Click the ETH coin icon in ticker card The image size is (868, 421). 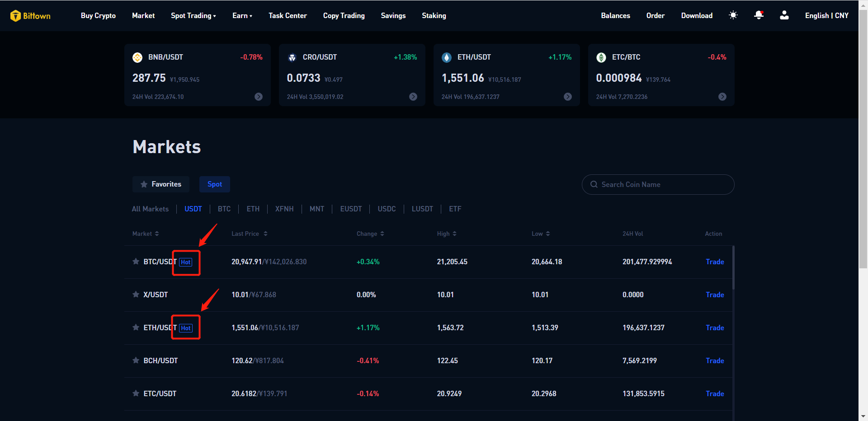click(447, 57)
